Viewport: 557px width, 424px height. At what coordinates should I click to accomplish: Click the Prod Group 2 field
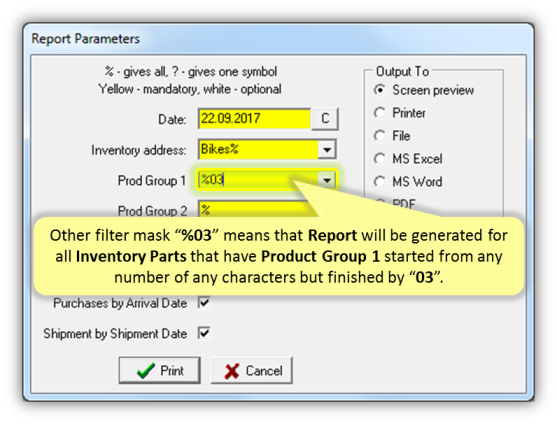(258, 210)
